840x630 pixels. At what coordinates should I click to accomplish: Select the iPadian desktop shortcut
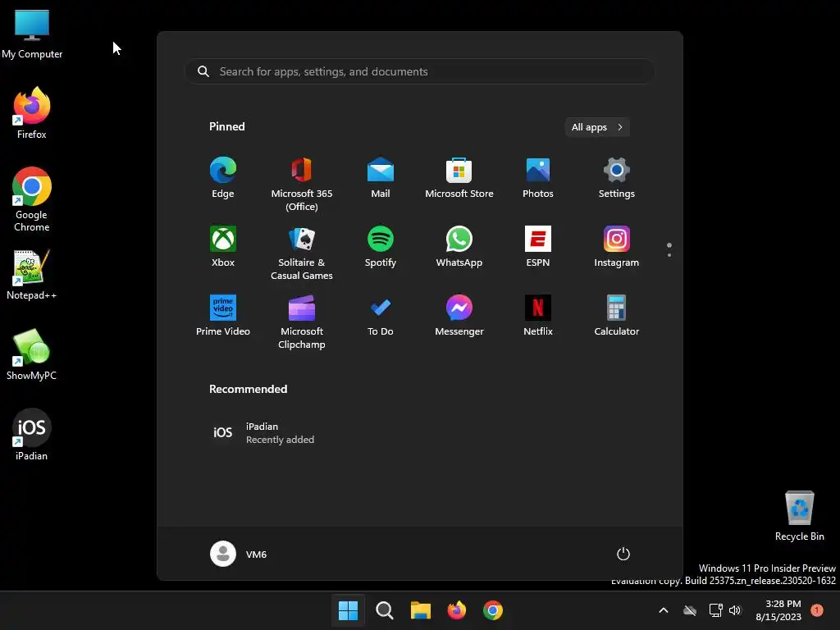tap(32, 435)
